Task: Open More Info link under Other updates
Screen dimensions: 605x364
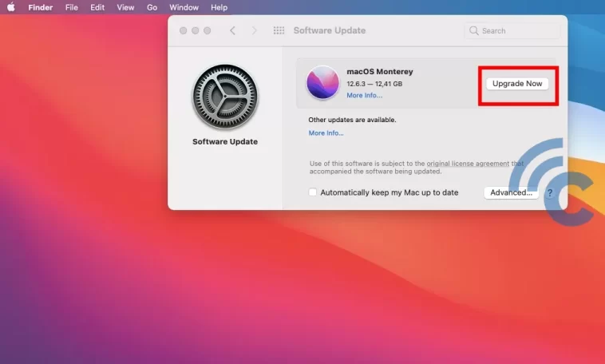Action: click(x=326, y=133)
